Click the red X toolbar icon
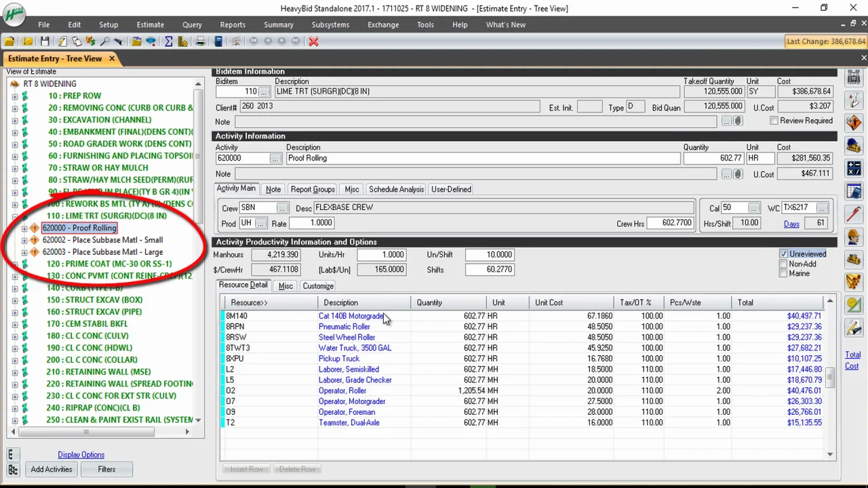The height and width of the screenshot is (488, 868). click(313, 41)
